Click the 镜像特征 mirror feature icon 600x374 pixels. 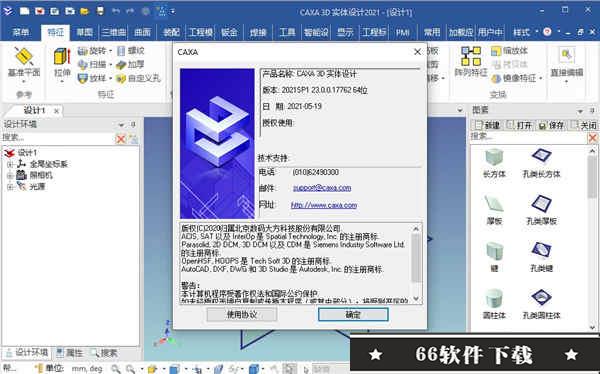click(496, 78)
